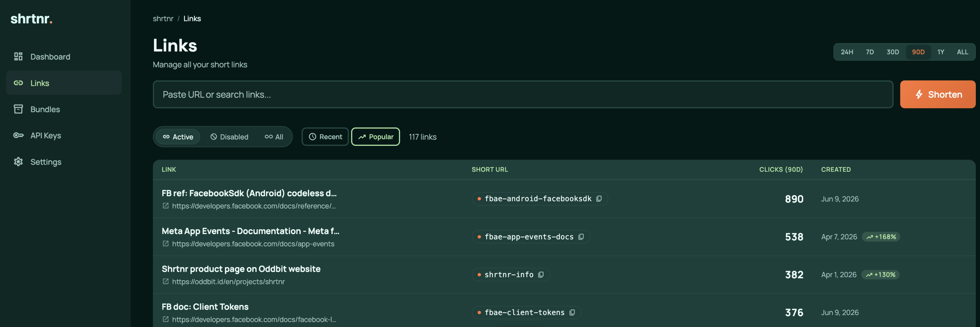Select the 90D time range
This screenshot has width=980, height=327.
point(918,52)
